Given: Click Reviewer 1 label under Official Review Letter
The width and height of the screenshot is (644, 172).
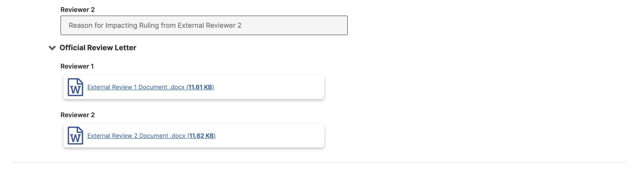Looking at the screenshot, I should click(x=77, y=66).
